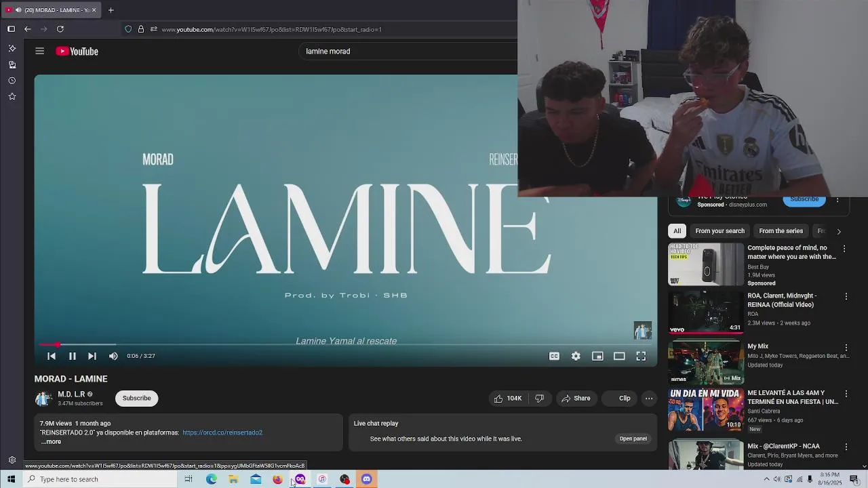Seek along the red video progress bar
This screenshot has height=488, width=868.
(x=346, y=345)
